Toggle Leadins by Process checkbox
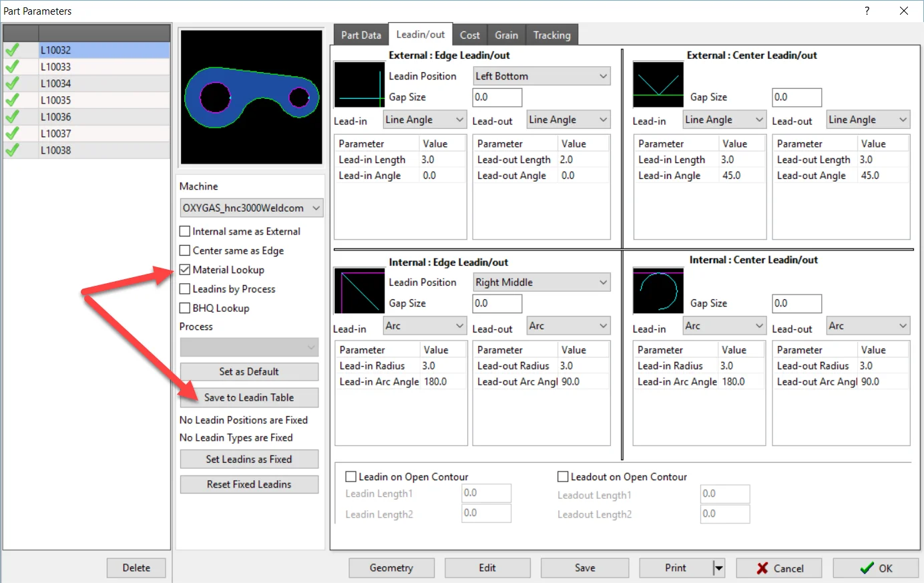 pos(185,289)
